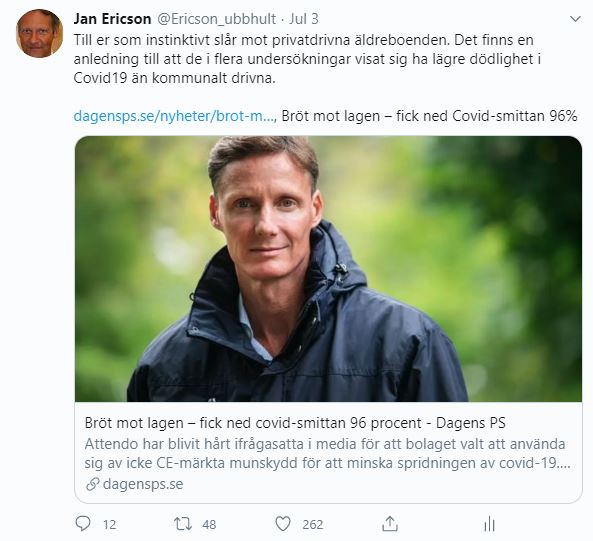593x541 pixels.
Task: Open the share tweet icon
Action: pos(390,524)
